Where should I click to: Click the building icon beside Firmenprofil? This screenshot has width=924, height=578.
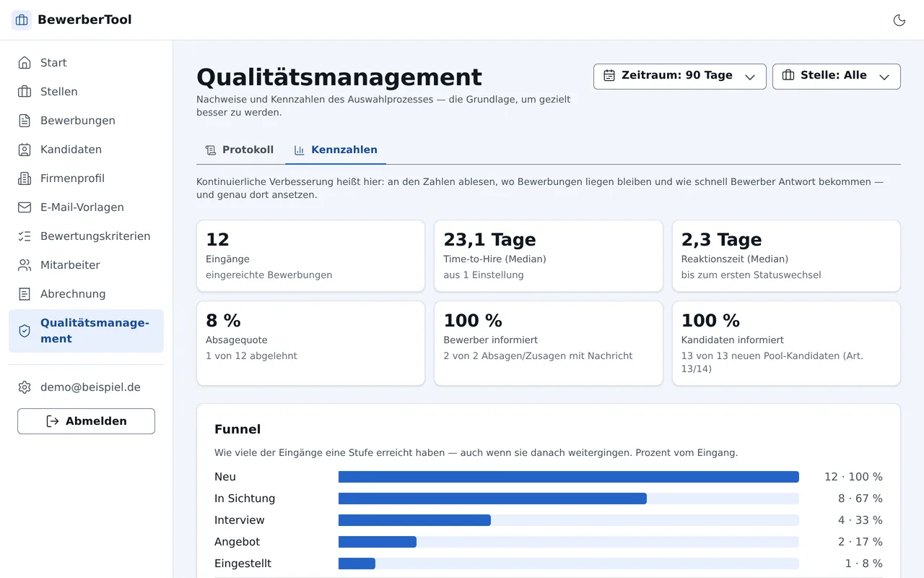(25, 178)
